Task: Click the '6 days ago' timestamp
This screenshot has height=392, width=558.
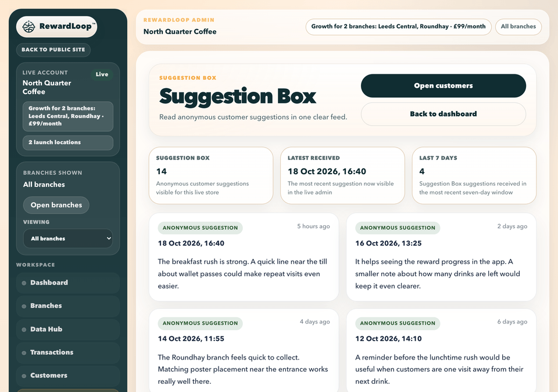Action: click(x=512, y=322)
